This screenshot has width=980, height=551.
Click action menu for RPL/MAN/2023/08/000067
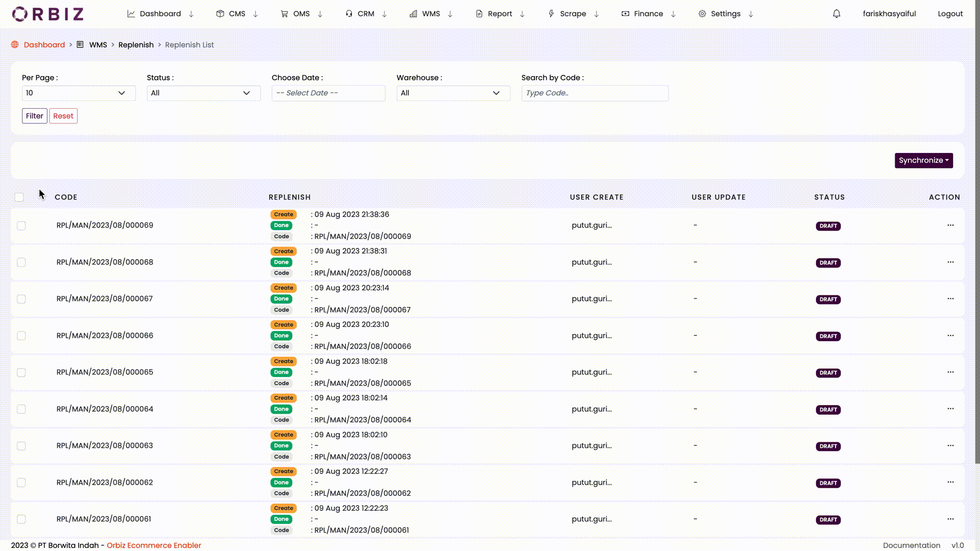pos(950,298)
